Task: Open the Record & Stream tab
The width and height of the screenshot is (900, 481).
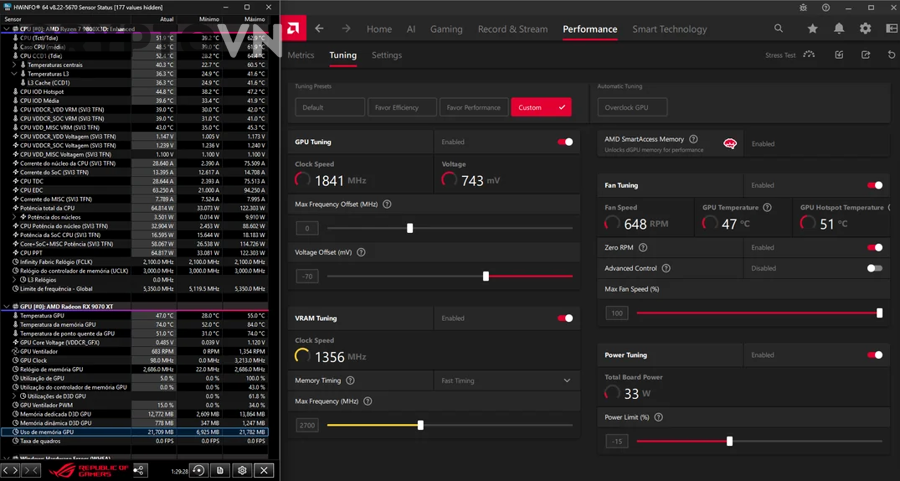Action: (x=513, y=29)
